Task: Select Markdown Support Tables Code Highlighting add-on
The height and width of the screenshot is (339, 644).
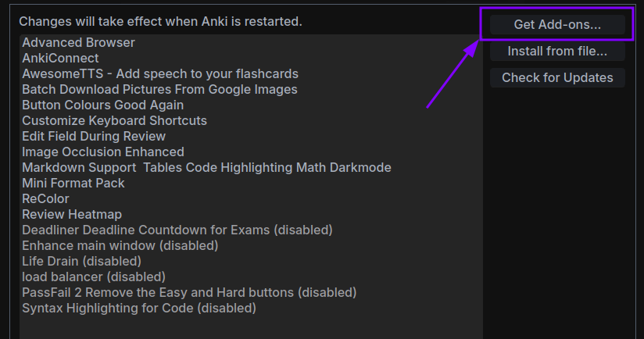Action: point(206,167)
